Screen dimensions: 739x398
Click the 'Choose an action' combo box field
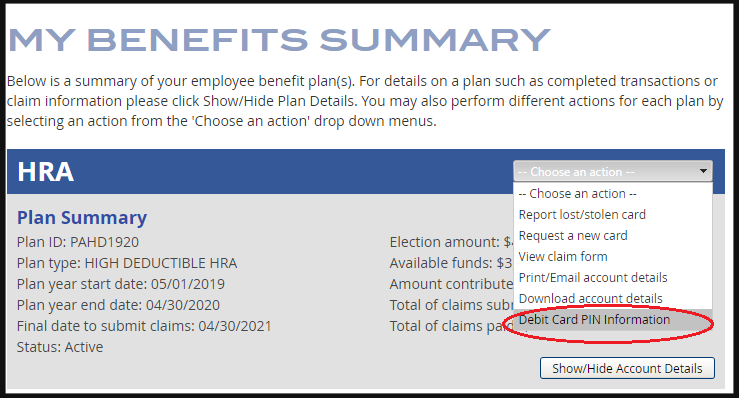(613, 171)
